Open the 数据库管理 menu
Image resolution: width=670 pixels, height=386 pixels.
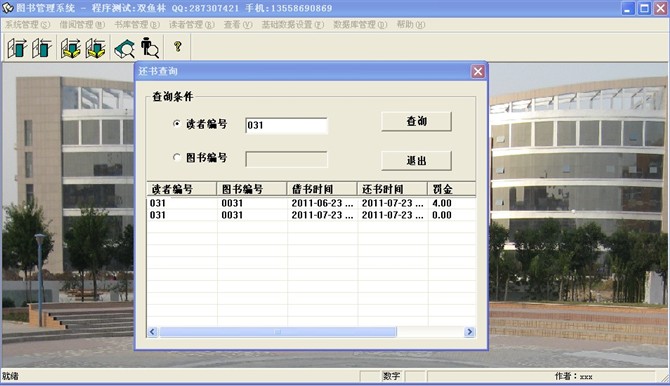[360, 25]
